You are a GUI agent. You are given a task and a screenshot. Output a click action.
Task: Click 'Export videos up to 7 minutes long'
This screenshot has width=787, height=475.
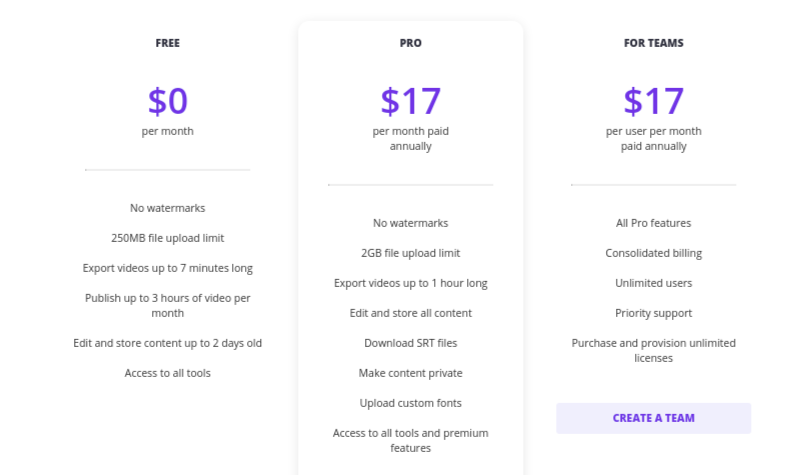pyautogui.click(x=168, y=268)
